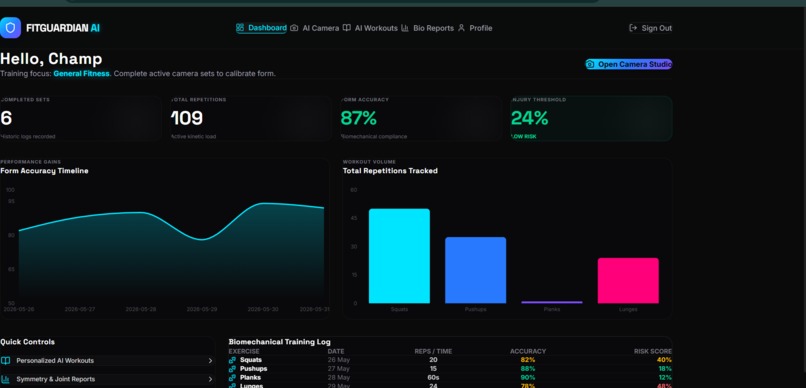Click the General Fitness training focus text

[81, 73]
